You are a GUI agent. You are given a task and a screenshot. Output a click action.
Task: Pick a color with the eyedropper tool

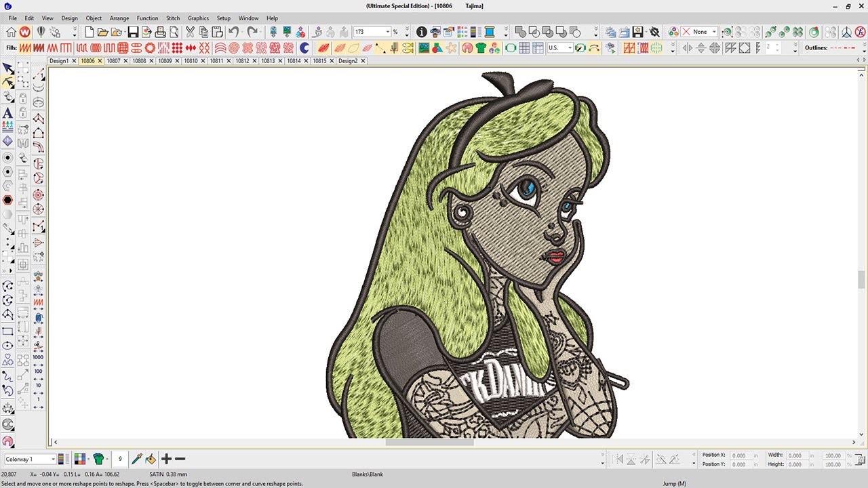click(x=136, y=459)
